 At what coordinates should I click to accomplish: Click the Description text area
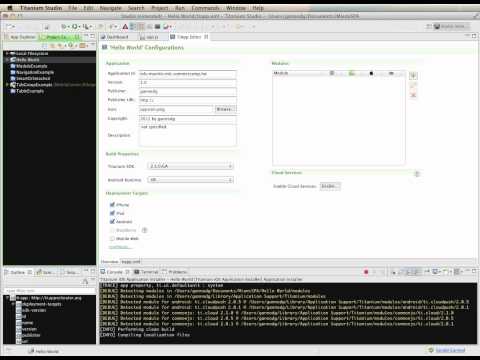(188, 135)
